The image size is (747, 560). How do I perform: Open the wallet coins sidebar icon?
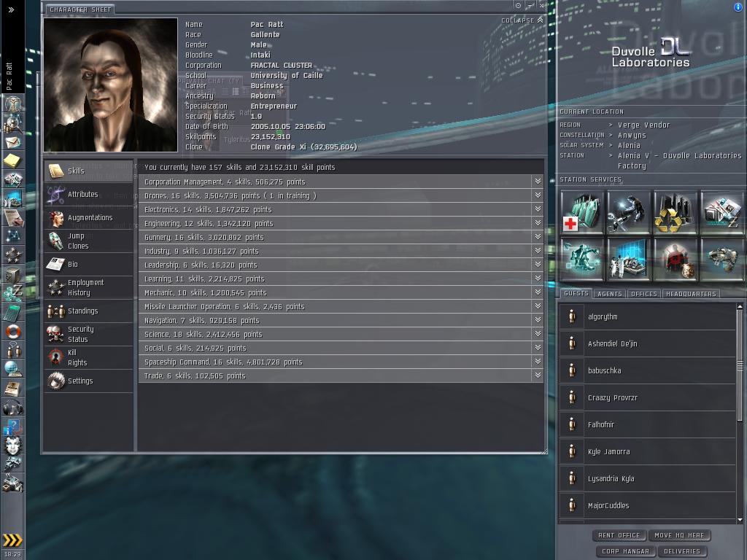click(x=13, y=293)
